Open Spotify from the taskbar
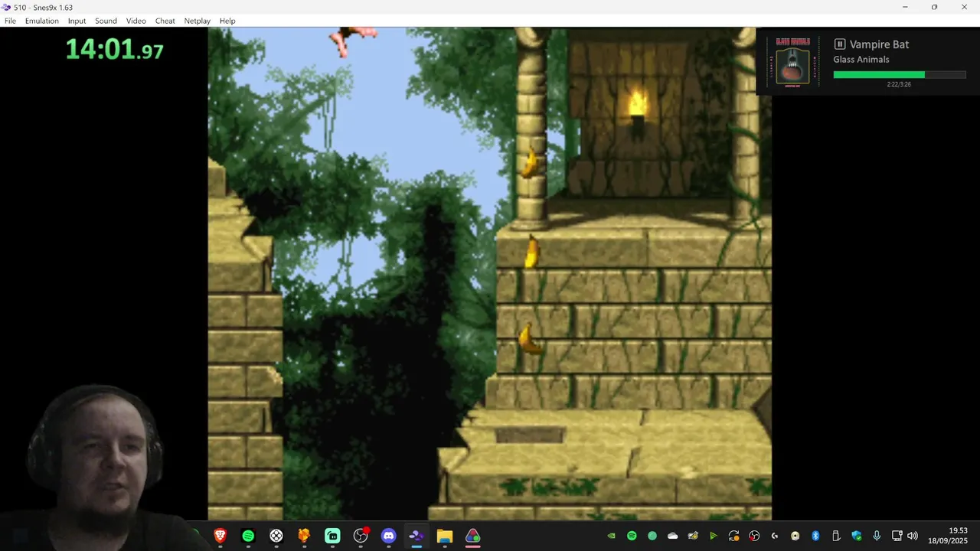Viewport: 980px width, 551px height. point(248,536)
